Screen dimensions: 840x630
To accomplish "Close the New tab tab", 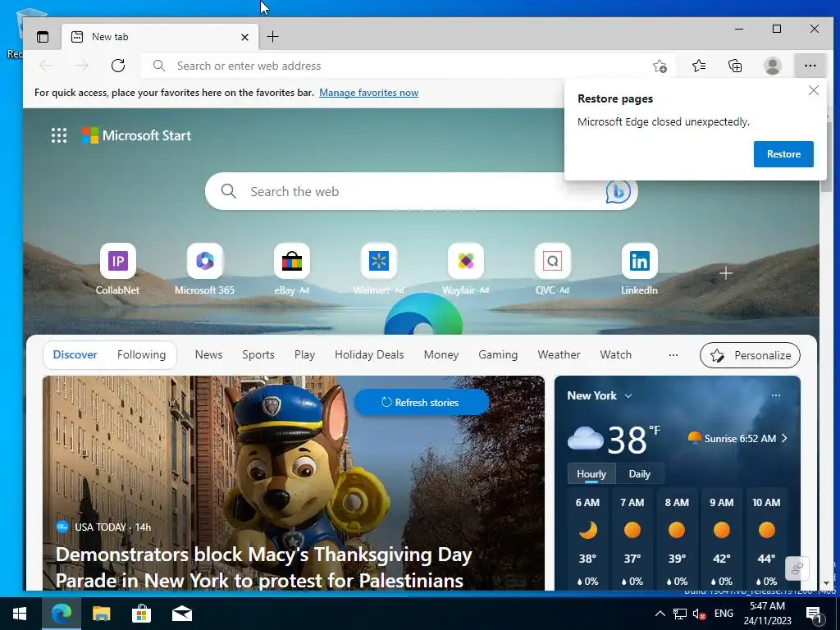I will [x=244, y=37].
